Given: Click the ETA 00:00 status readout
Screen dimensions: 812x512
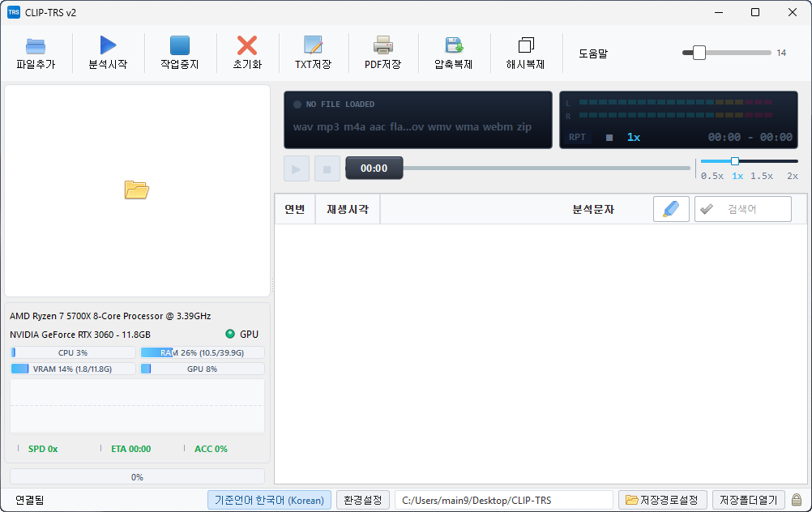Looking at the screenshot, I should 131,449.
